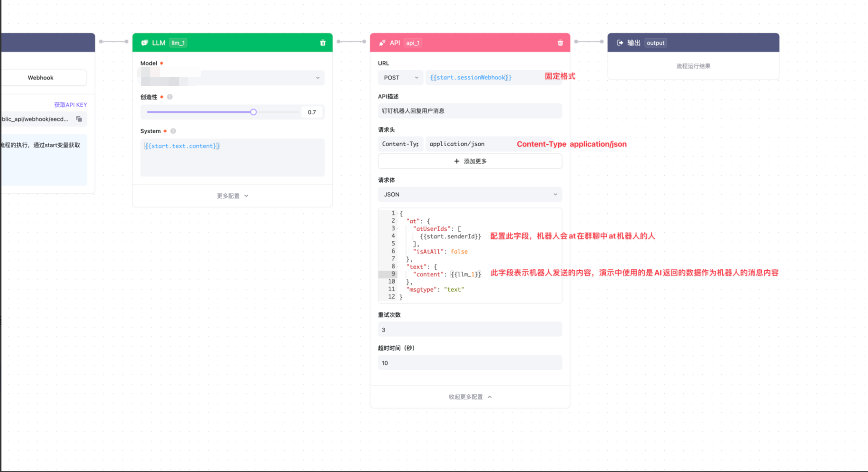Viewport: 868px width, 472px height.
Task: Delete the API node with trash icon
Action: pos(560,43)
